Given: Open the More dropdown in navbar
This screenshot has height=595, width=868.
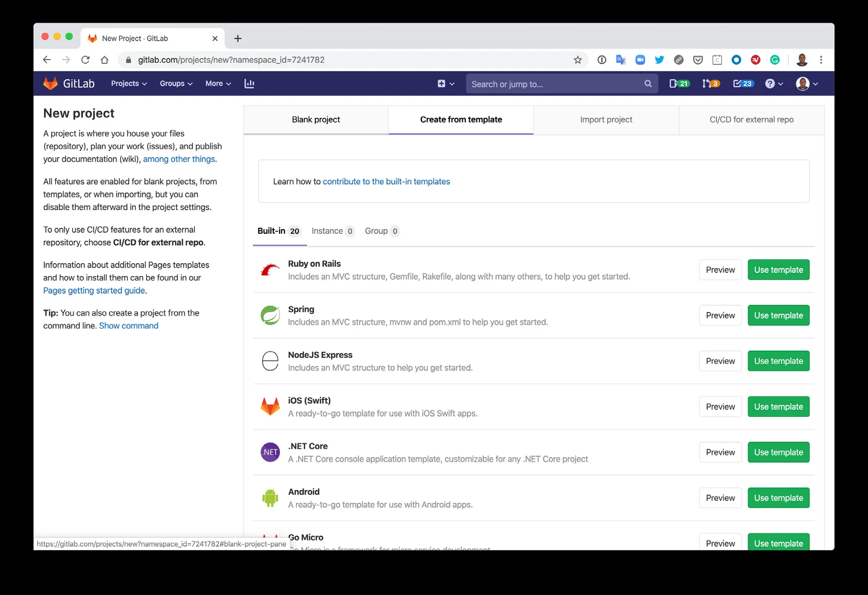Looking at the screenshot, I should (x=218, y=84).
